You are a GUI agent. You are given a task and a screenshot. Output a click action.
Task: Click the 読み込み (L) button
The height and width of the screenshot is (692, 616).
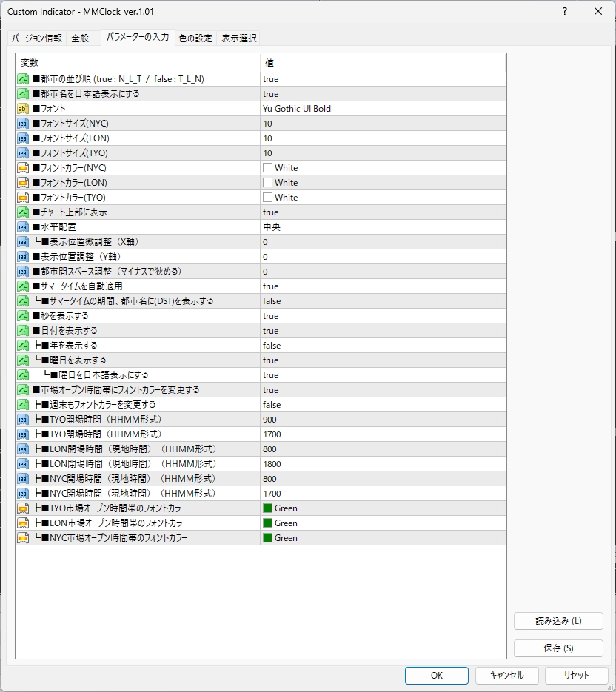tap(558, 621)
